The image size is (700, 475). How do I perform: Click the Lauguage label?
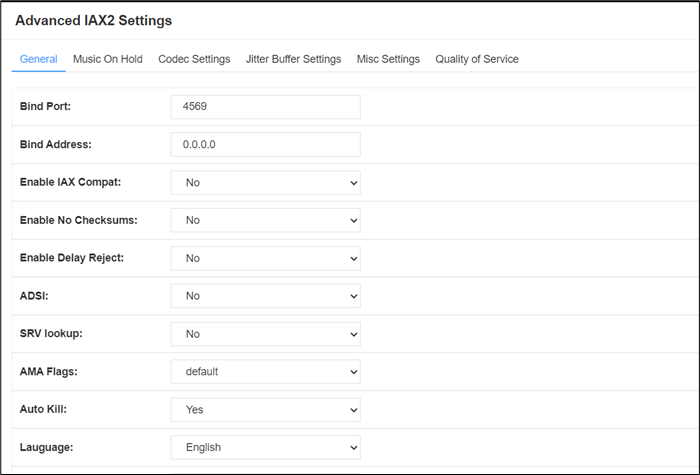[x=46, y=447]
